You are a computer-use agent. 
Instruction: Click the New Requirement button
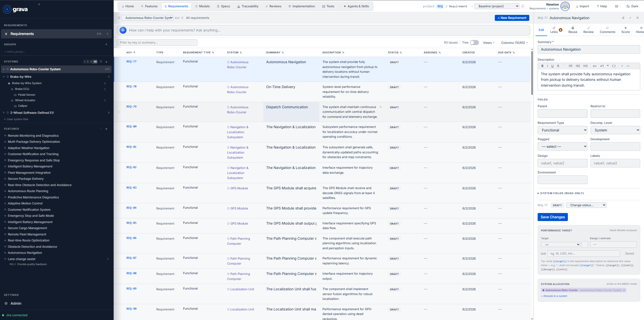(x=512, y=18)
